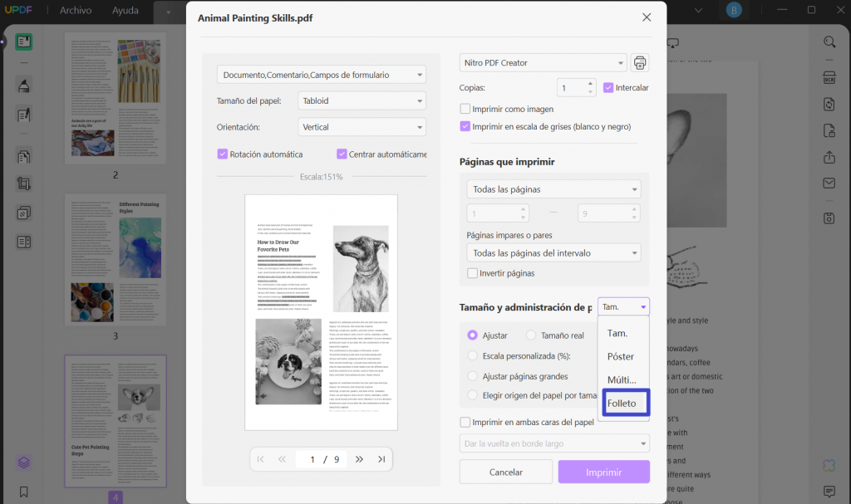
Task: Open the Ayuda menu
Action: pos(125,11)
